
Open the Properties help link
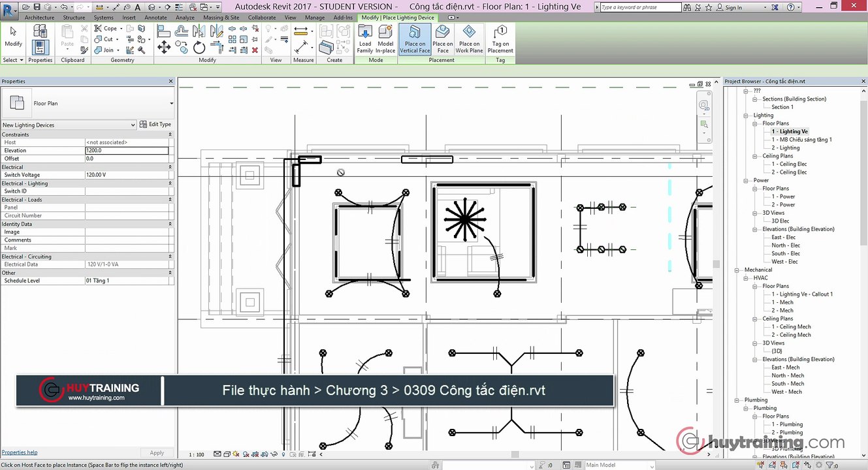pyautogui.click(x=20, y=452)
